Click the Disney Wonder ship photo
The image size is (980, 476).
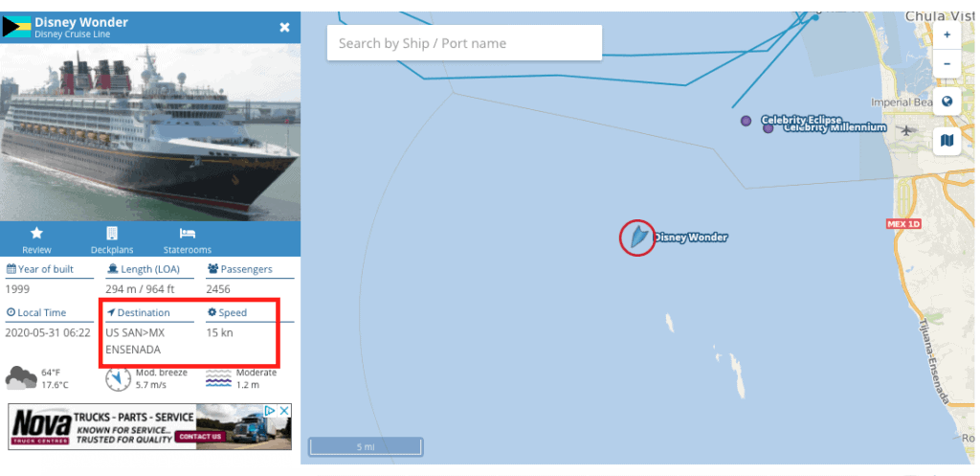tap(150, 132)
